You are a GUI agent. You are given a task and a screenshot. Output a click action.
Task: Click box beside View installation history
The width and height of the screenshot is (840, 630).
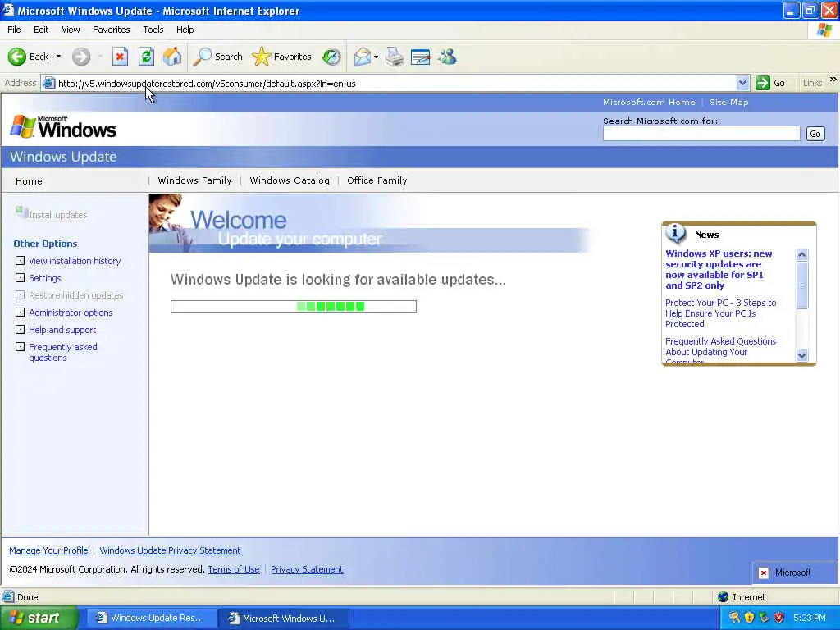coord(20,261)
